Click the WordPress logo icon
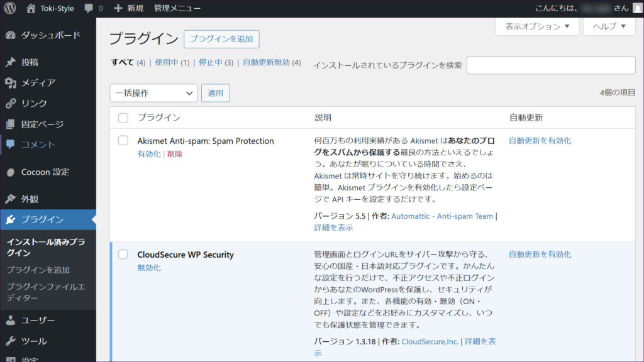Viewport: 644px width, 362px height. coord(10,8)
